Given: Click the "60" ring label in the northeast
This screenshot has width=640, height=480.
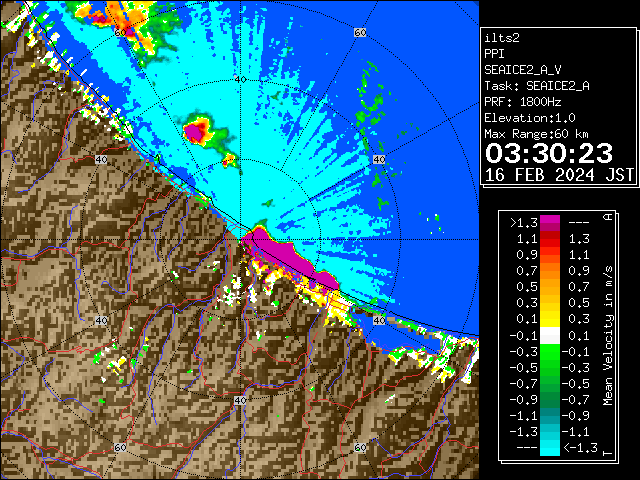Looking at the screenshot, I should point(360,33).
